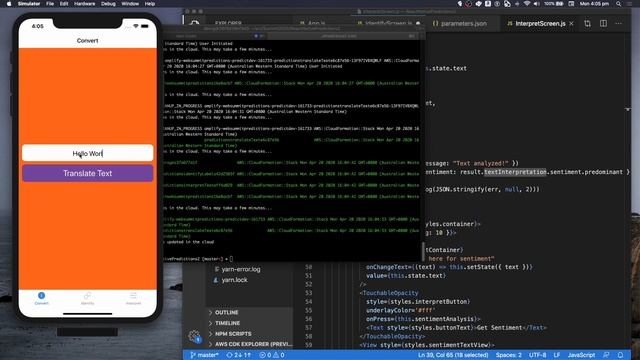
Task: Change the JavaScript language mode
Action: [581, 355]
